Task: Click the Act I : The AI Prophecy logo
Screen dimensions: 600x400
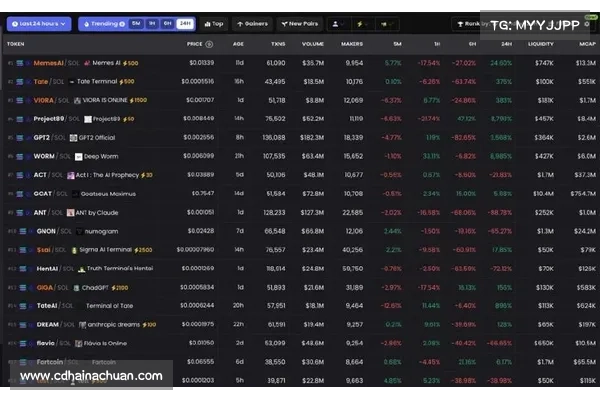Action: [x=70, y=175]
